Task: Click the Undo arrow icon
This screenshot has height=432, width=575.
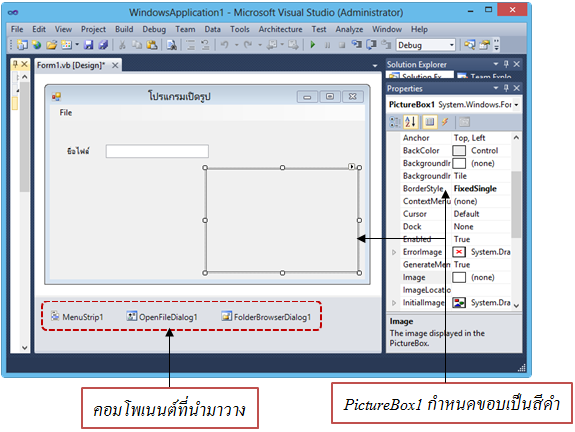Action: click(224, 45)
